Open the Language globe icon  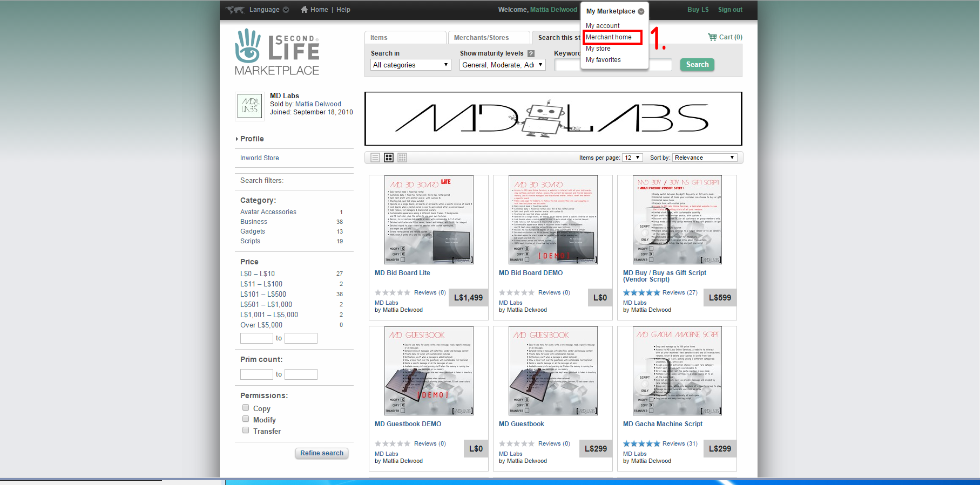(235, 10)
